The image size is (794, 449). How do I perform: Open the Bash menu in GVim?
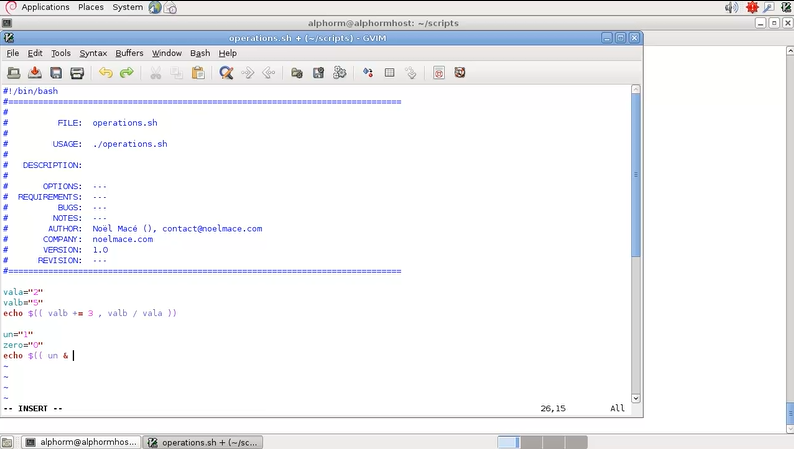(x=200, y=53)
